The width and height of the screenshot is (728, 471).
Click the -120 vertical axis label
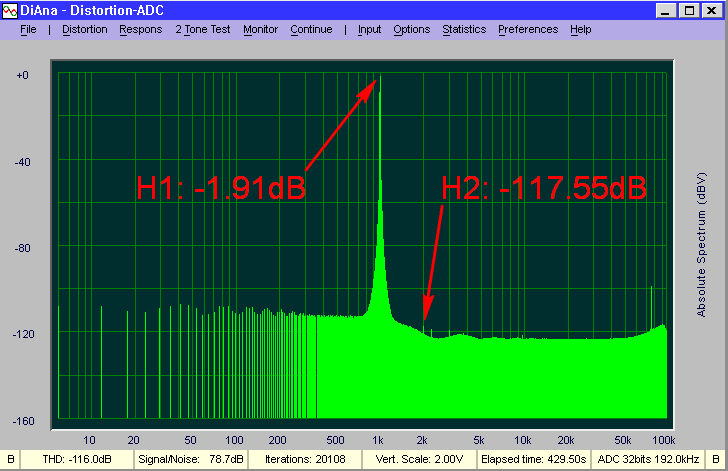coord(24,334)
